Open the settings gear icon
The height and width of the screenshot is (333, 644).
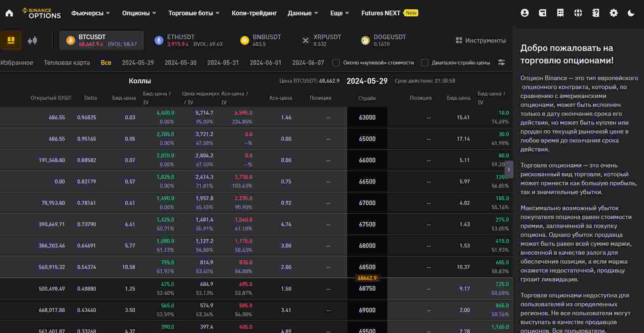click(614, 13)
